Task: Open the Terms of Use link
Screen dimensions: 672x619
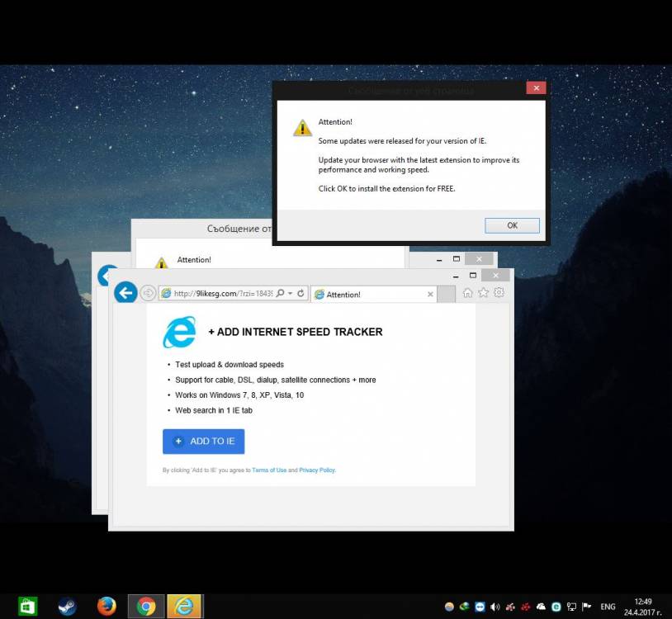Action: [269, 470]
